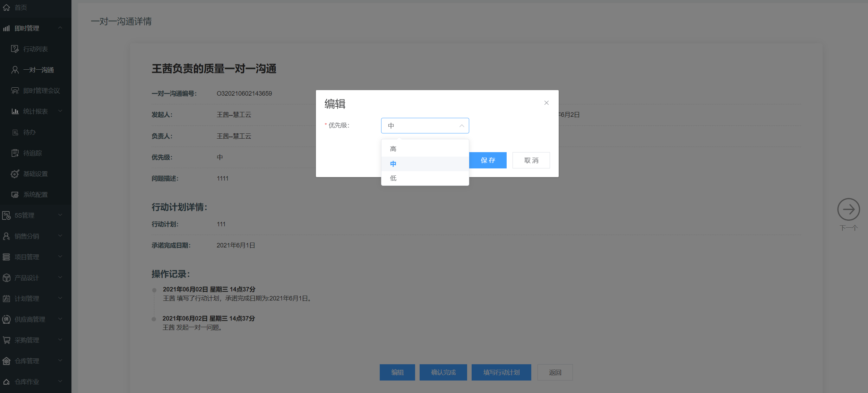Click the 取消 button in the dialog
This screenshot has height=393, width=868.
click(531, 160)
